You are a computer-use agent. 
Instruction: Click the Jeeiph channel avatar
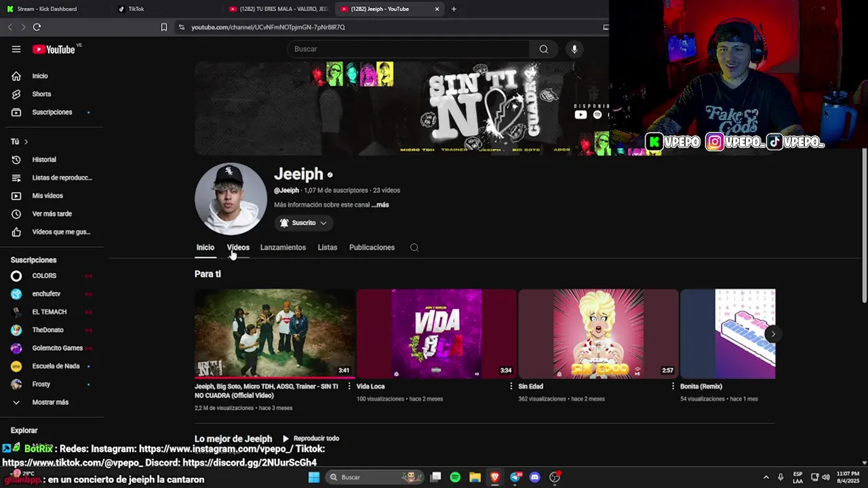tap(231, 199)
